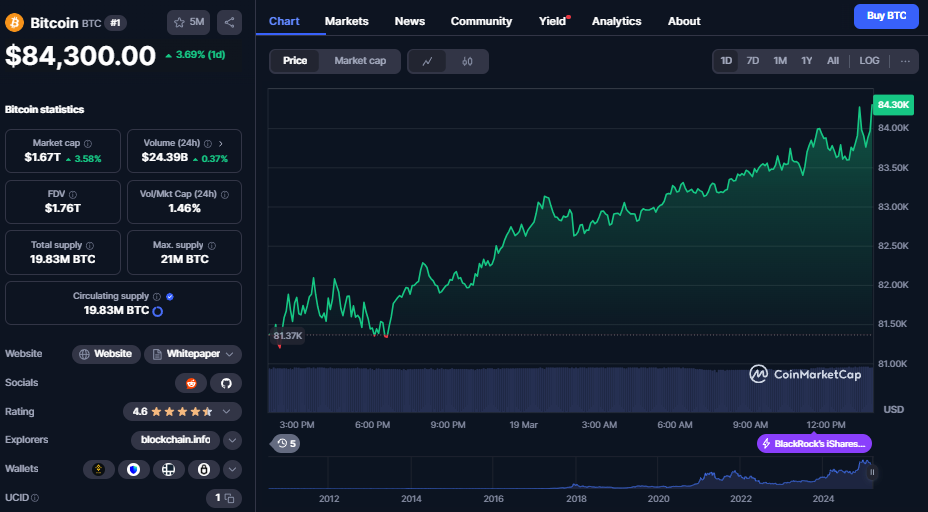Open the Community tab
This screenshot has width=928, height=512.
481,21
